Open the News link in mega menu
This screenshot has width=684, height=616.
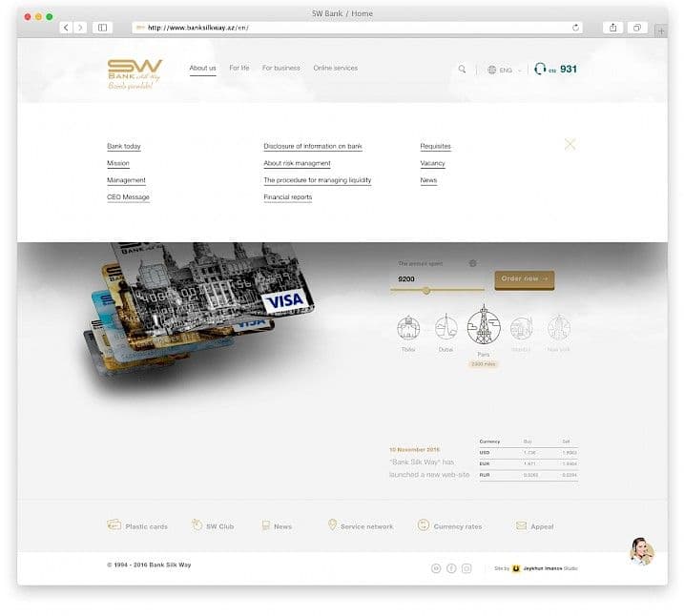click(428, 180)
